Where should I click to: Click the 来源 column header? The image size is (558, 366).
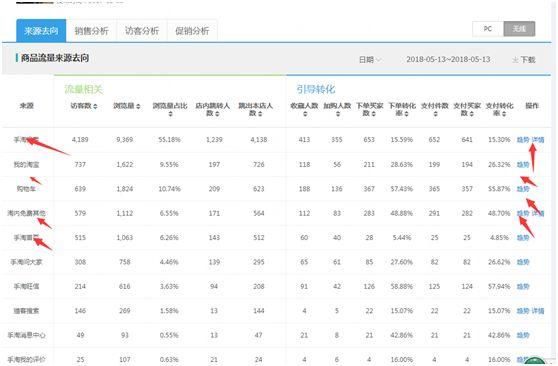[27, 106]
